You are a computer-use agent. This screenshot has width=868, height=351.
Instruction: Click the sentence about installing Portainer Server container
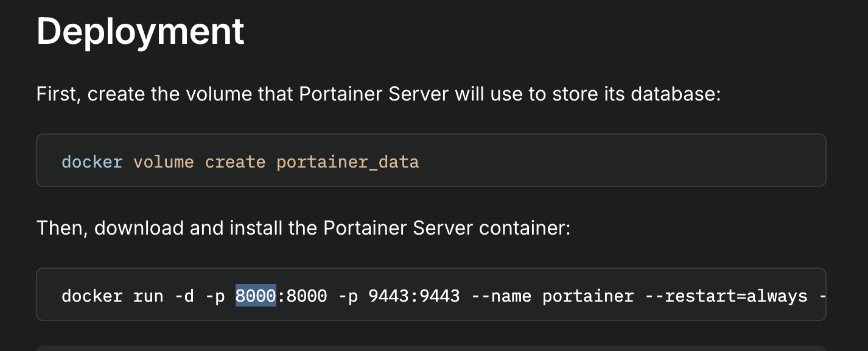pos(303,228)
